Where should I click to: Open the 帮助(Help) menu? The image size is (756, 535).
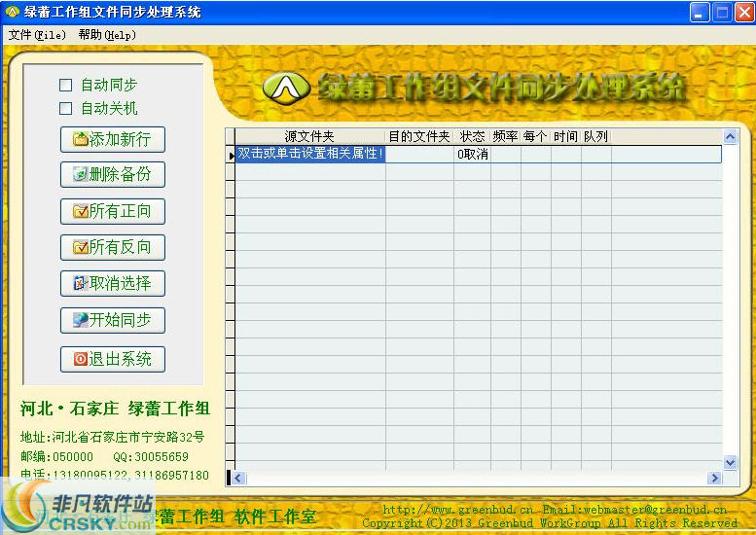coord(107,35)
